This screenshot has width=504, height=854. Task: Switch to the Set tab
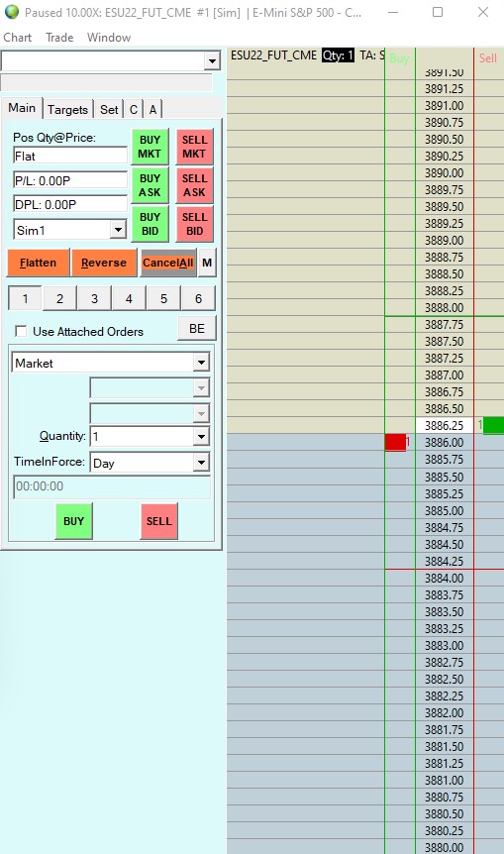click(x=109, y=109)
